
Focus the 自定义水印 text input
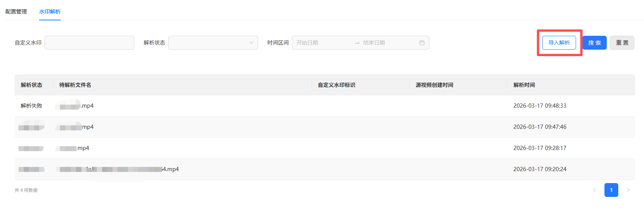(89, 43)
